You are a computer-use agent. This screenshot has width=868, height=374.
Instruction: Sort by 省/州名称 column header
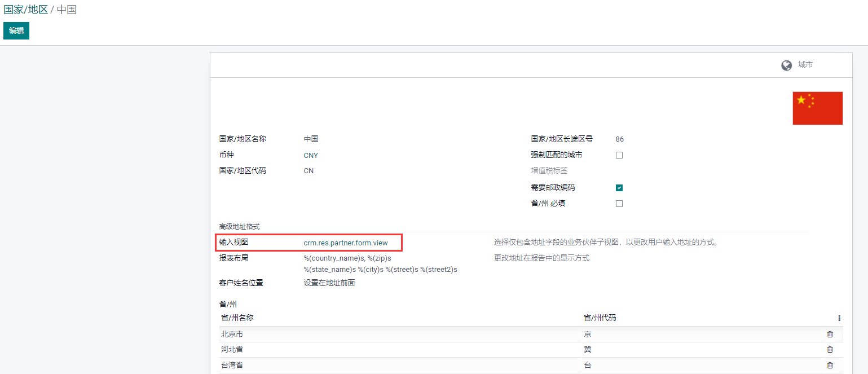click(237, 318)
